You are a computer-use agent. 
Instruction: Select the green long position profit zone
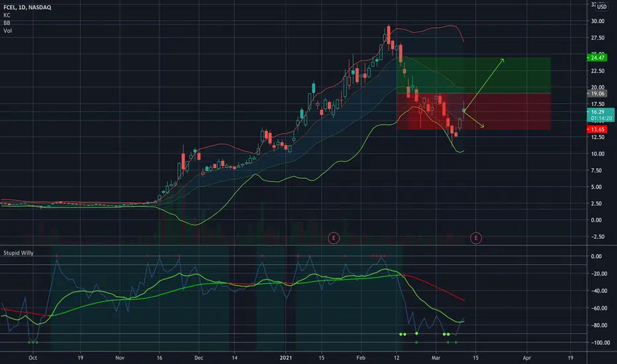pyautogui.click(x=474, y=75)
